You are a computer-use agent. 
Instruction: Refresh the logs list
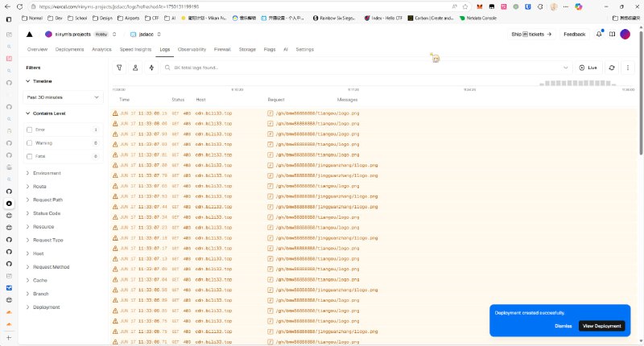pos(612,68)
